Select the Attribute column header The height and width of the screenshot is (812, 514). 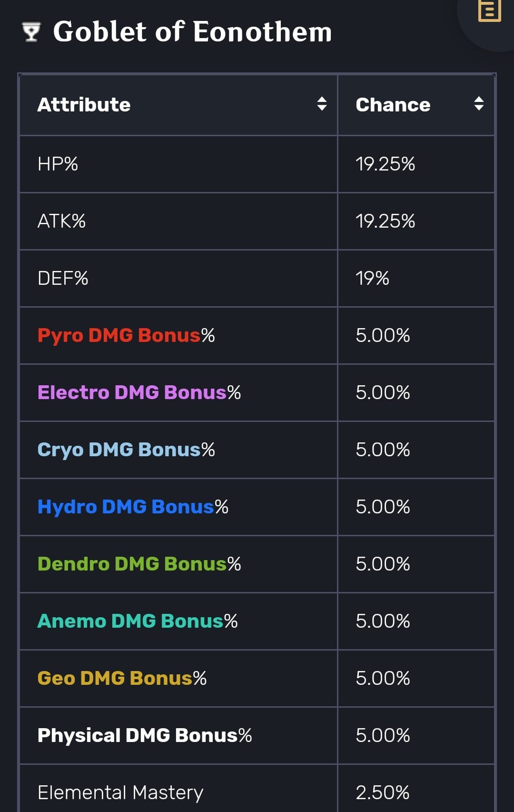click(85, 105)
